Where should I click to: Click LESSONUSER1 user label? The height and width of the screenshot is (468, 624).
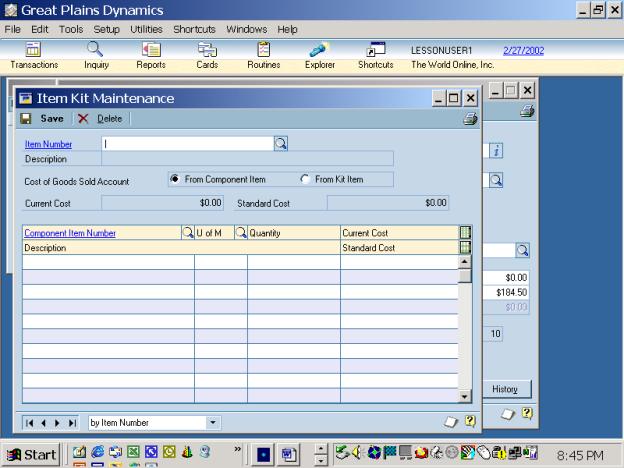441,51
